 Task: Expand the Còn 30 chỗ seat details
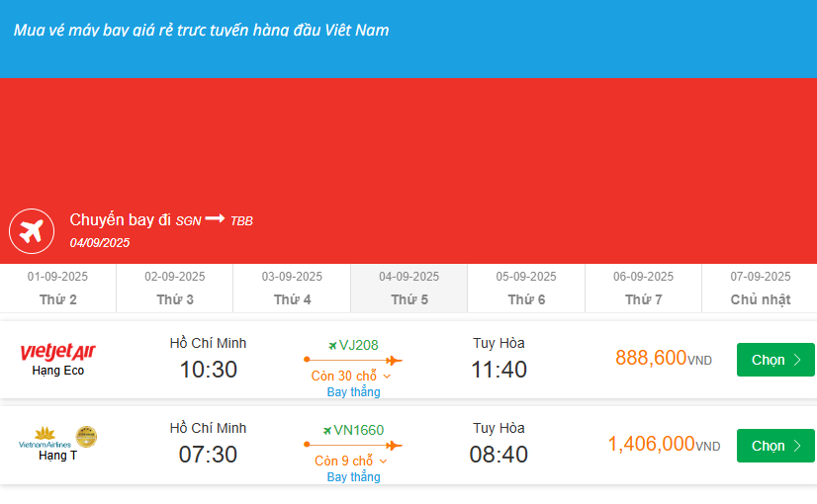click(352, 377)
